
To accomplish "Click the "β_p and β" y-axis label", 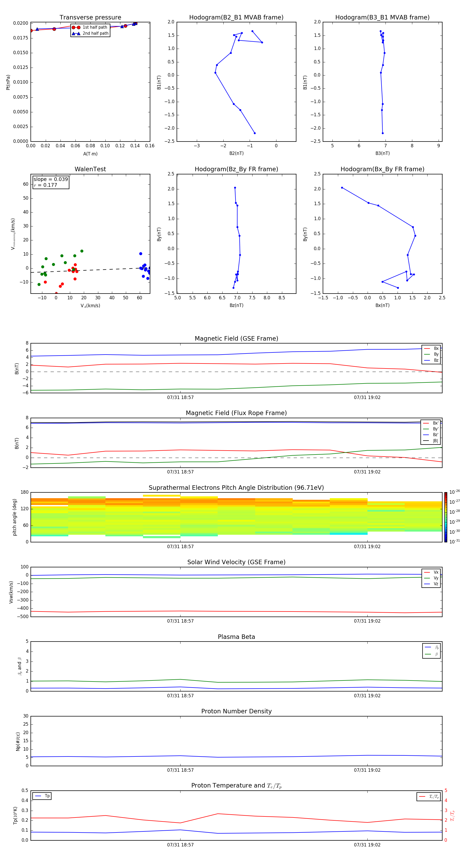I will coord(19,666).
